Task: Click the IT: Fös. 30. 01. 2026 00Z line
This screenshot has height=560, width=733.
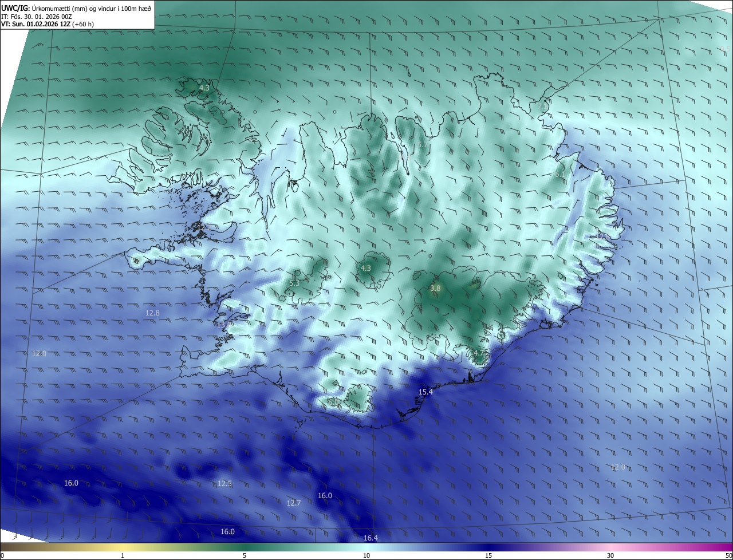Action: pos(36,16)
